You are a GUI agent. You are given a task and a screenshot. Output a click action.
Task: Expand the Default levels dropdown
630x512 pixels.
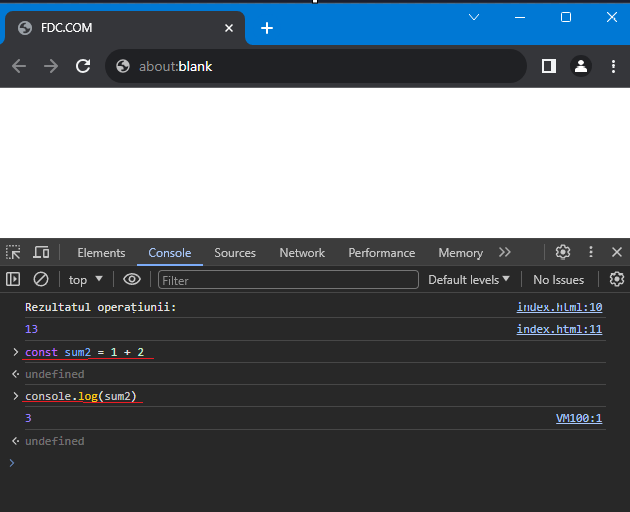(x=469, y=280)
